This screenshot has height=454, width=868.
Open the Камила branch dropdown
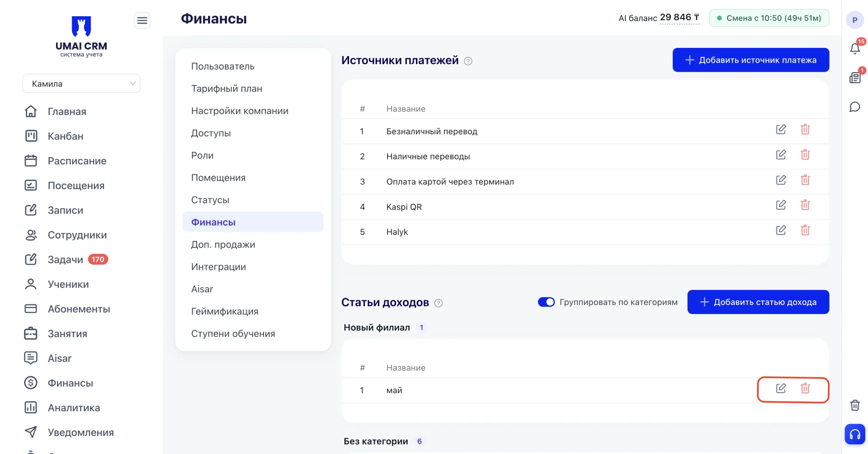click(x=81, y=84)
